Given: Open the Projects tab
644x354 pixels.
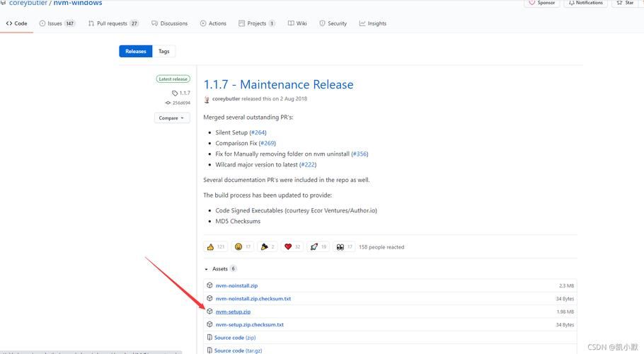Looking at the screenshot, I should click(257, 23).
